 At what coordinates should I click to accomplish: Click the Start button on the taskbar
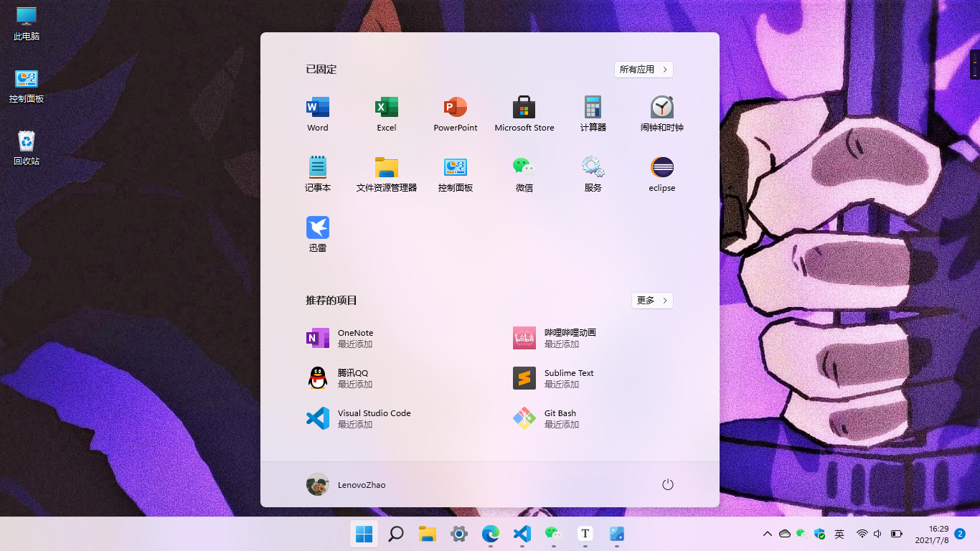(x=364, y=534)
